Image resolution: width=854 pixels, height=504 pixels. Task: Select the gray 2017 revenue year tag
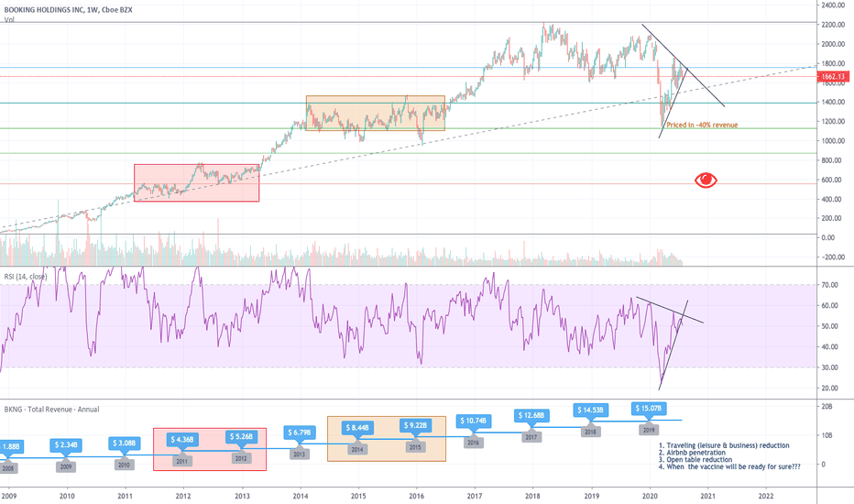(x=531, y=437)
